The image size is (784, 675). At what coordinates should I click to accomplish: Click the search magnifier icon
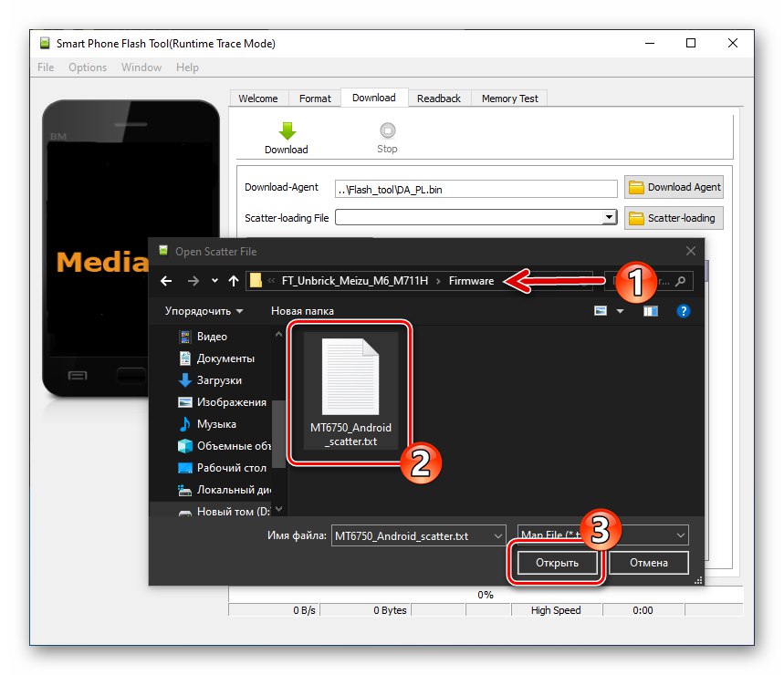pyautogui.click(x=680, y=281)
